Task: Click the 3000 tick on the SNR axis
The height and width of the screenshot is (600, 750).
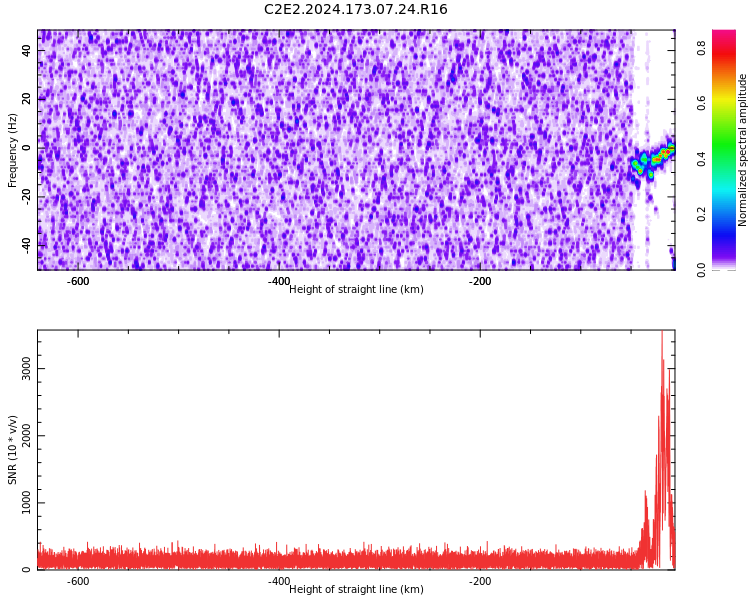Action: 26,368
